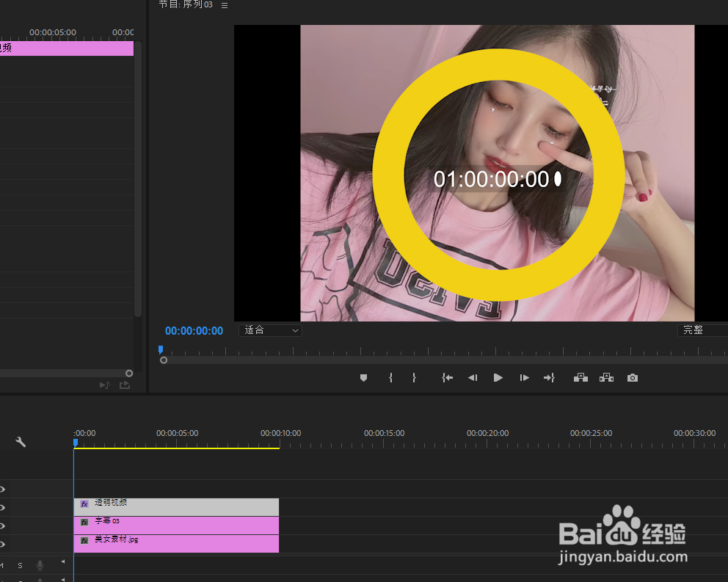Viewport: 728px width, 582px height.
Task: Toggle visibility eye of 美女素材.jpg track
Action: point(2,544)
